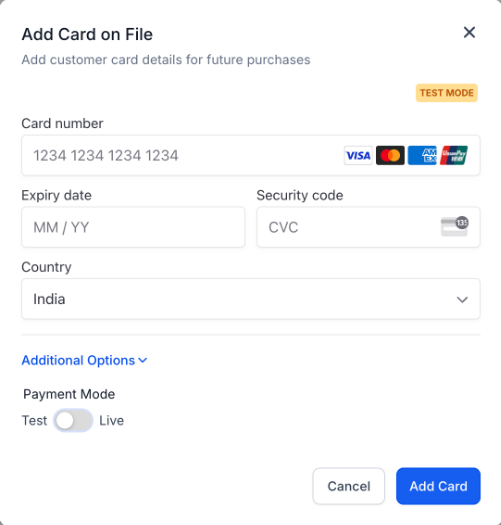Click the American Express brand icon
Viewport: 501px width, 525px height.
tap(422, 155)
